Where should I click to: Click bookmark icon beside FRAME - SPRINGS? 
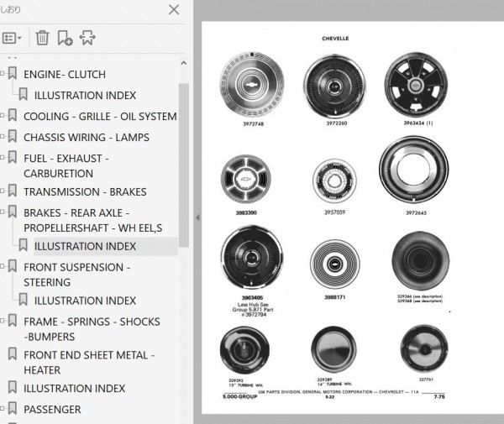tap(13, 320)
